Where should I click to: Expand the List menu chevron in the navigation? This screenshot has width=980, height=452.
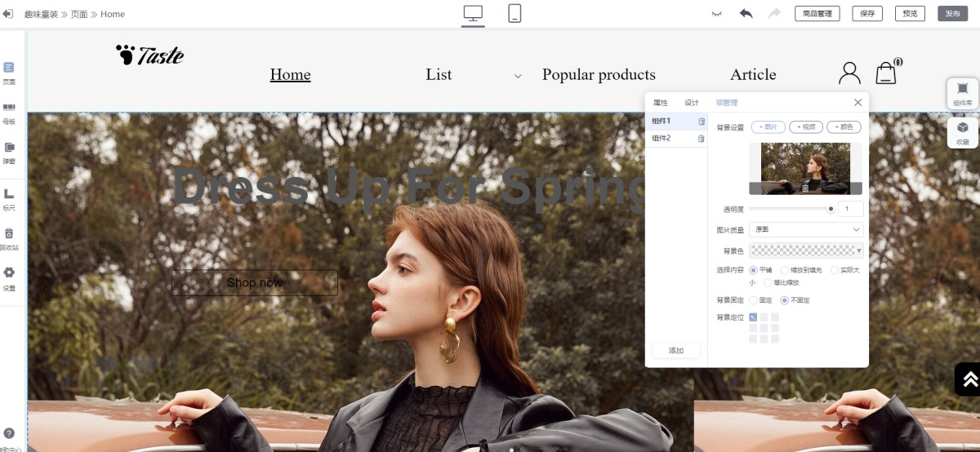[x=518, y=76]
